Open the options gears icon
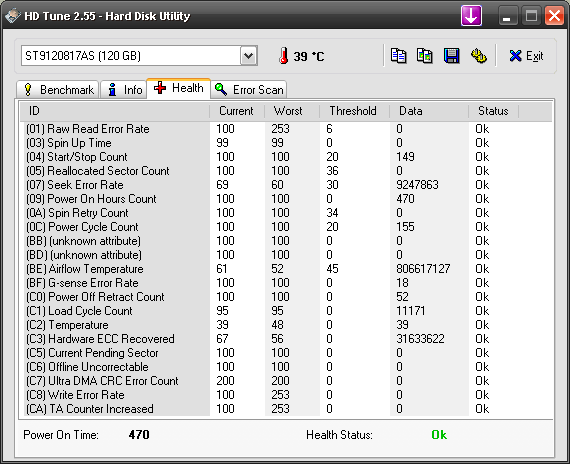Screen dimensions: 570x464 click(x=478, y=56)
